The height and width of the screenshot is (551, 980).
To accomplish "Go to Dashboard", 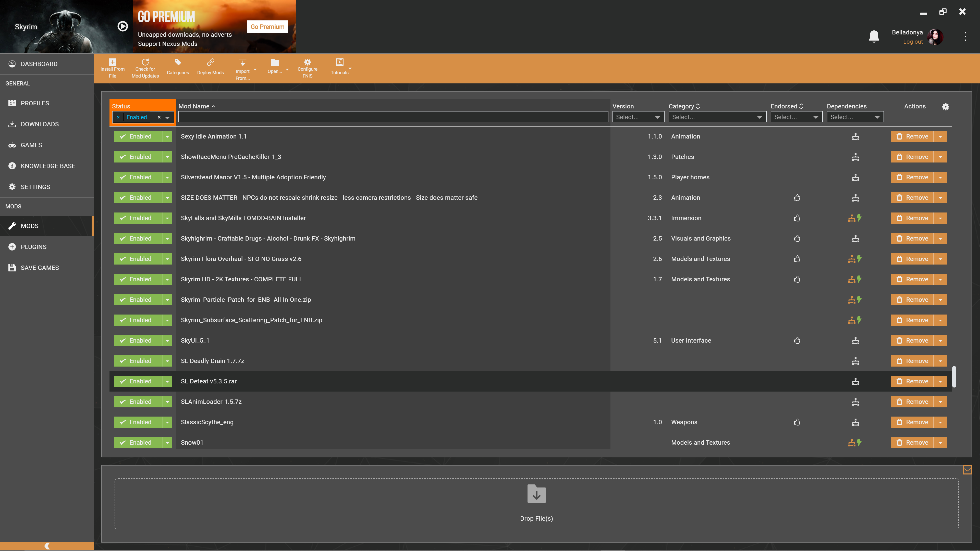I will coord(47,64).
